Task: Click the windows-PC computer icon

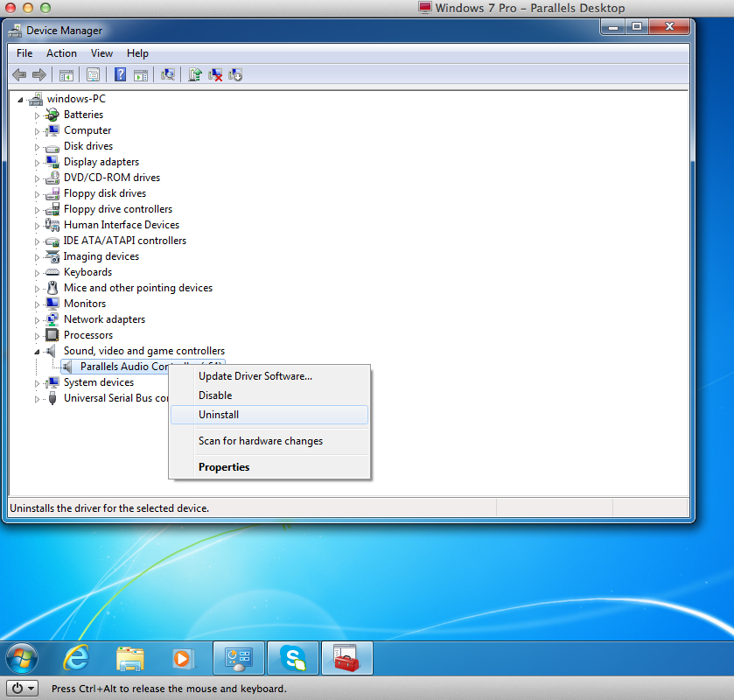Action: click(x=35, y=99)
